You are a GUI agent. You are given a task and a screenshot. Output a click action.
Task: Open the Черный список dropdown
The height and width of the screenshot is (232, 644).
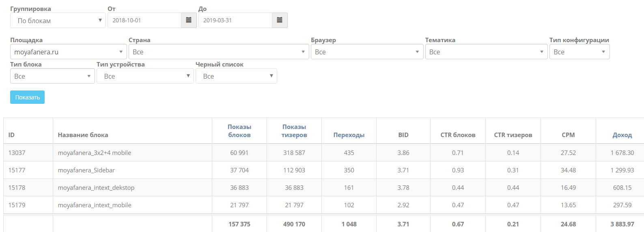click(236, 76)
